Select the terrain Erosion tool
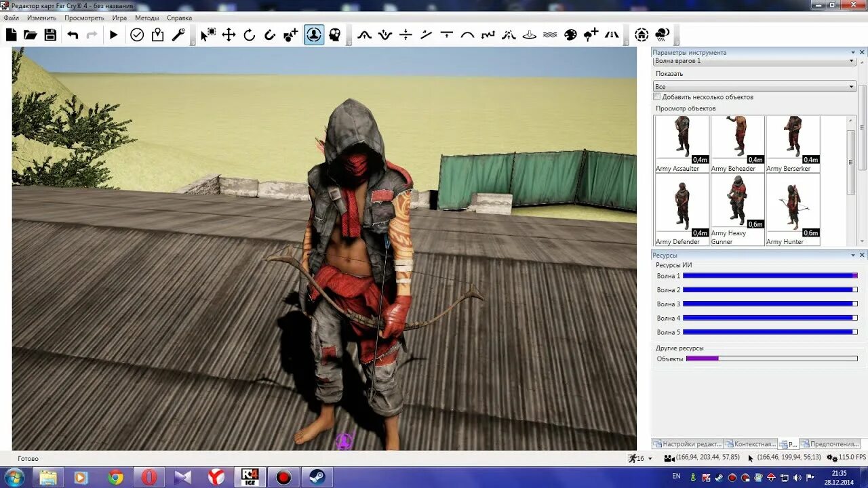Screen dimensions: 868x488 509,35
